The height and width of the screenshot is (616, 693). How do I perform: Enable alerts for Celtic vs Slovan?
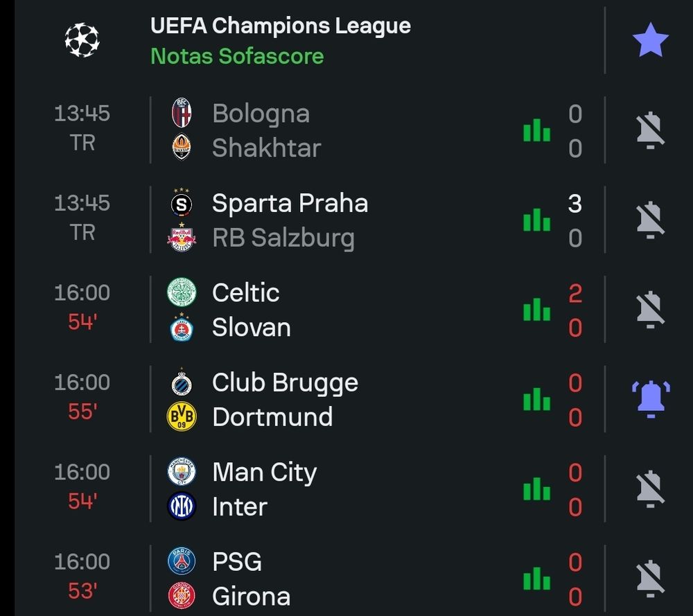pos(650,310)
